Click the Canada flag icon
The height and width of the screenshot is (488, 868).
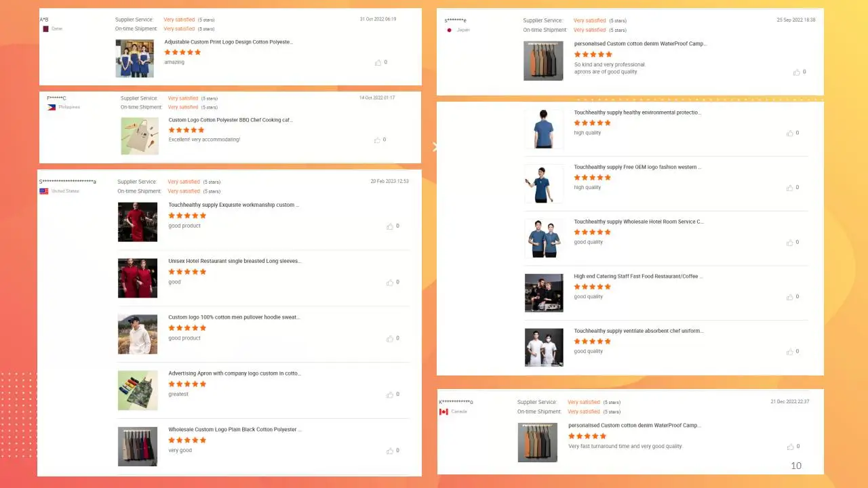click(x=443, y=411)
